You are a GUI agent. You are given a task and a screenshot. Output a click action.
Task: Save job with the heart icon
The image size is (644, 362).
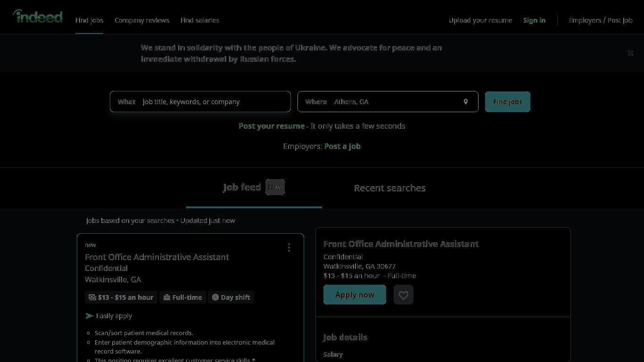click(x=404, y=295)
